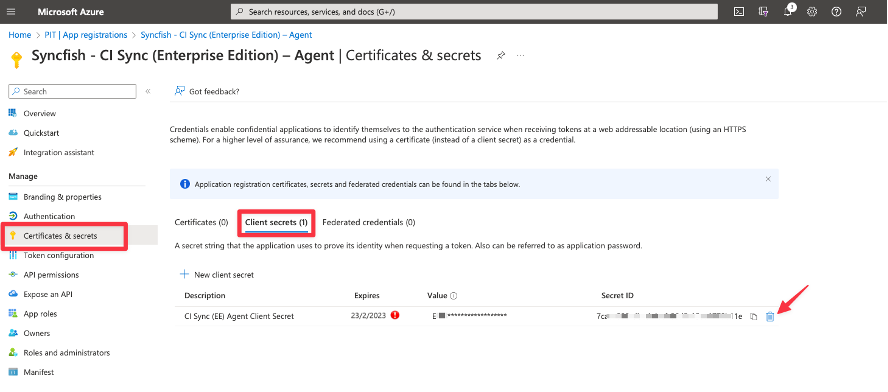Open App roles
The width and height of the screenshot is (888, 392).
coord(40,314)
